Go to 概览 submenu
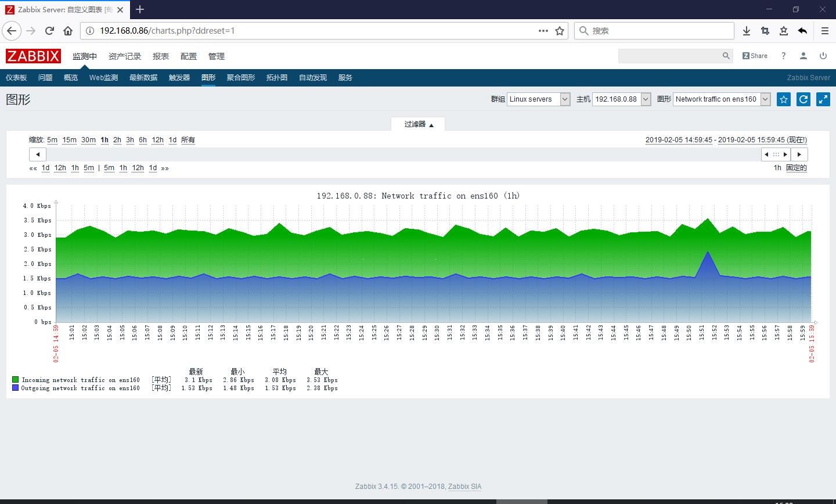Viewport: 836px width, 504px height. pyautogui.click(x=71, y=78)
